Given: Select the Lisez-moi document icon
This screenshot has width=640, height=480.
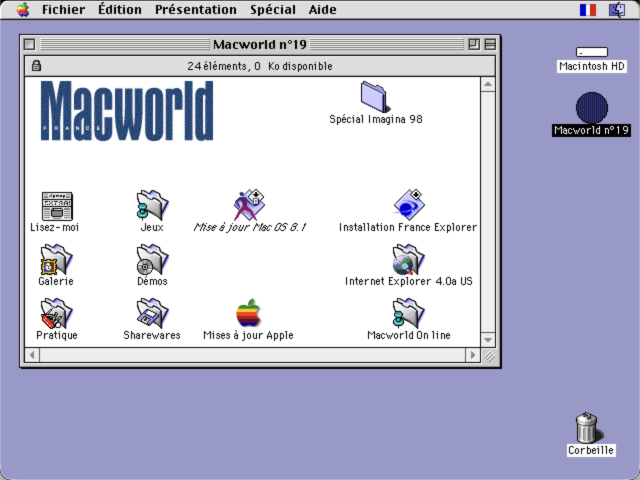Looking at the screenshot, I should click(x=57, y=206).
